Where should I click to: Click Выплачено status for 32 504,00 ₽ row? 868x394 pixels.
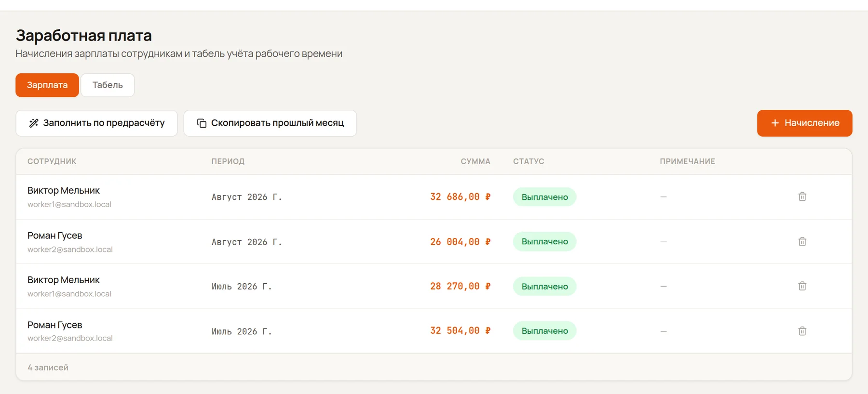pos(545,331)
